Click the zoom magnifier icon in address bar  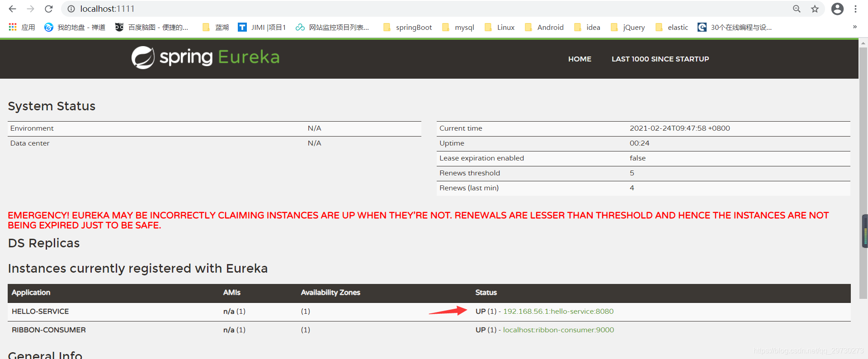tap(797, 9)
